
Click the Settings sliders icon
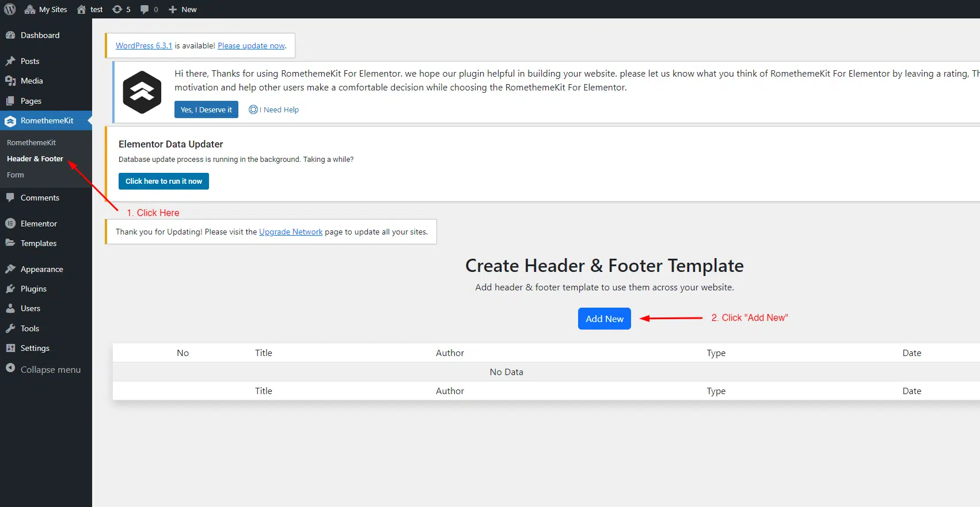[x=10, y=348]
